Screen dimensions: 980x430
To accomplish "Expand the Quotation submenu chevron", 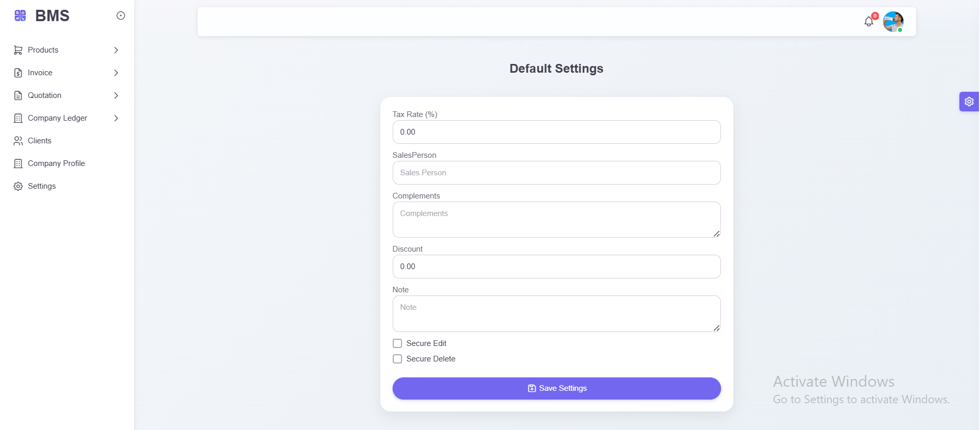I will [116, 95].
